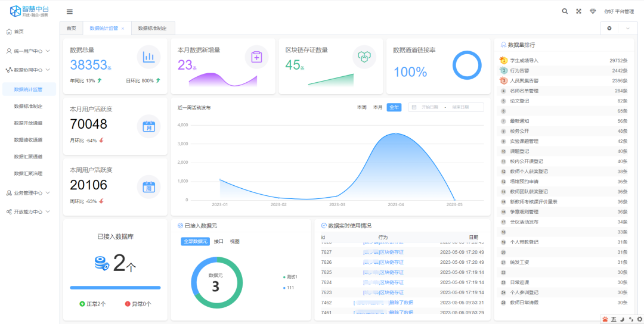Viewport: 644px width, 324px height.
Task: Open 数据标准制定 in the sidebar
Action: tap(29, 106)
